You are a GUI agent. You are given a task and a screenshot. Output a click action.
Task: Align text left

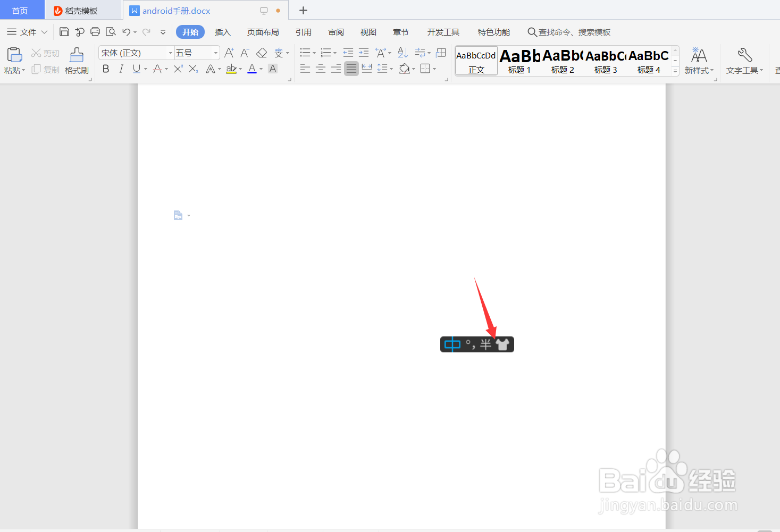pyautogui.click(x=305, y=69)
